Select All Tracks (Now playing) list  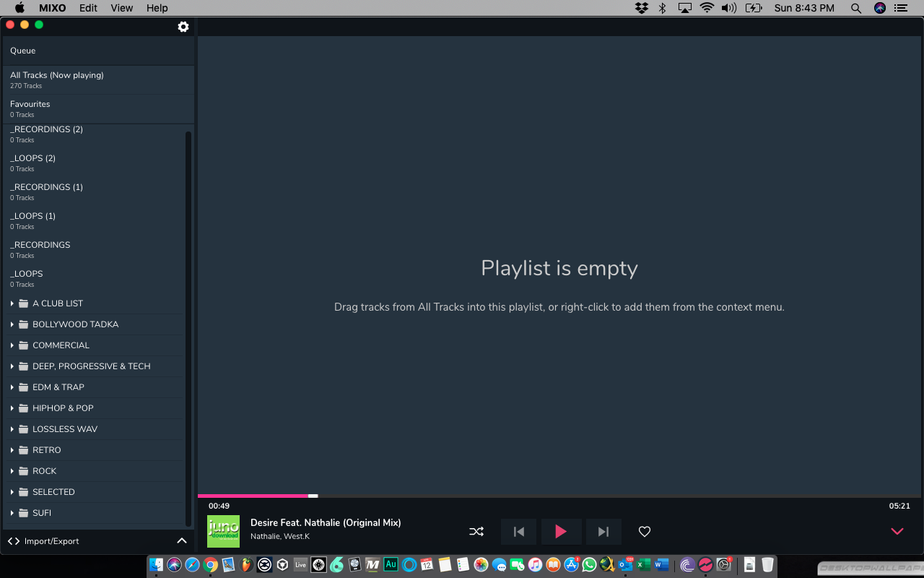pos(57,79)
